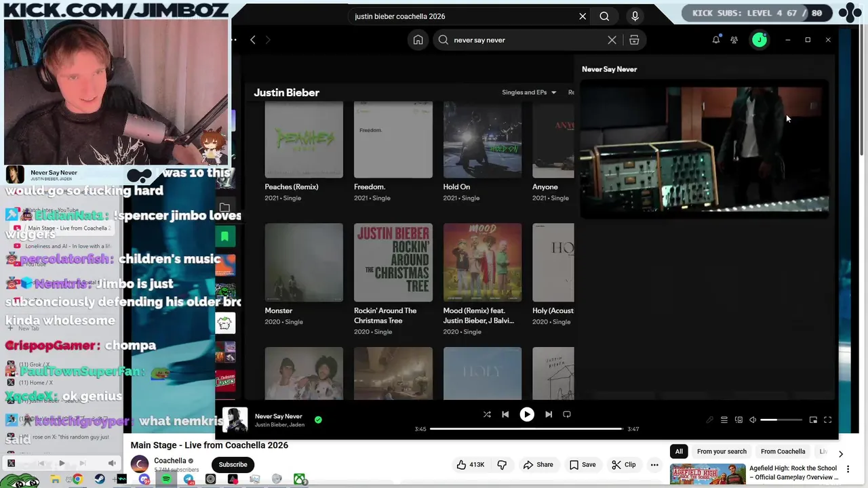This screenshot has width=868, height=488.
Task: Go to Spotify Home via the house icon
Action: point(418,40)
